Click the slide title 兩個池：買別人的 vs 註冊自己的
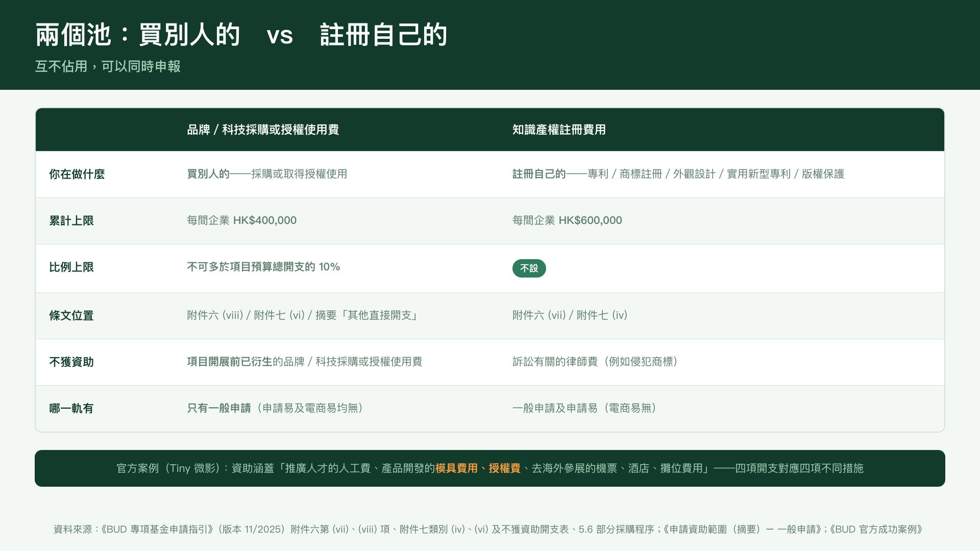 [241, 35]
